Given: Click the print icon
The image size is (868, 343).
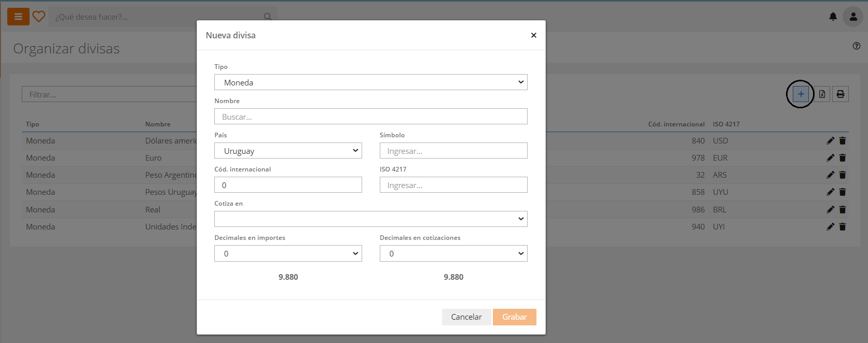Looking at the screenshot, I should point(841,94).
